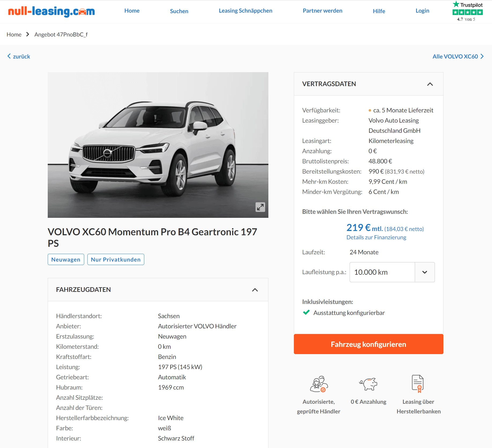Open the Home menu item
Screen dimensions: 492x448
(132, 11)
